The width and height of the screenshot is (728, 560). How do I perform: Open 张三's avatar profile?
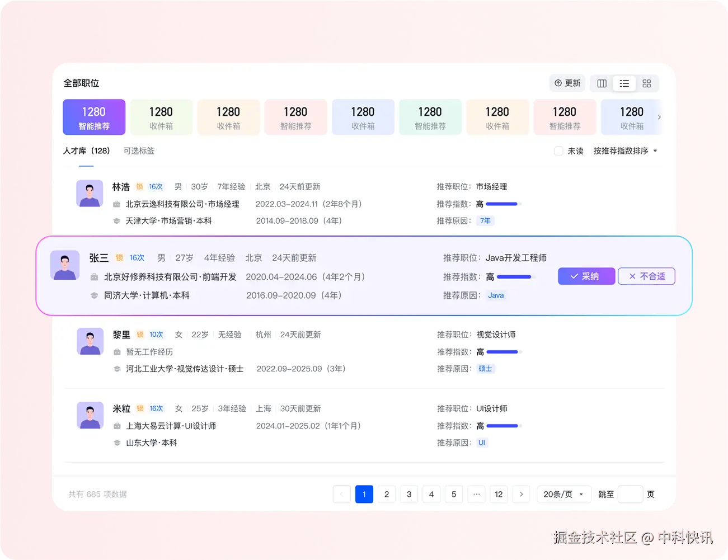click(x=65, y=265)
